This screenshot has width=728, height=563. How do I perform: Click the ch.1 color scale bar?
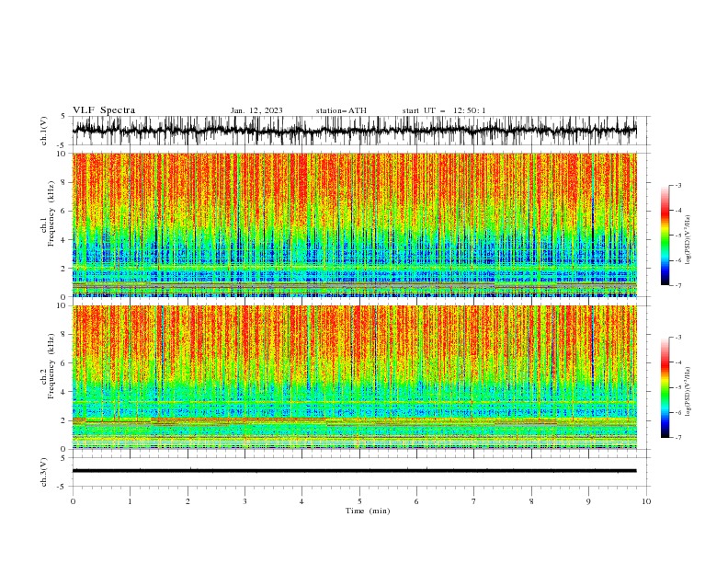click(x=665, y=236)
